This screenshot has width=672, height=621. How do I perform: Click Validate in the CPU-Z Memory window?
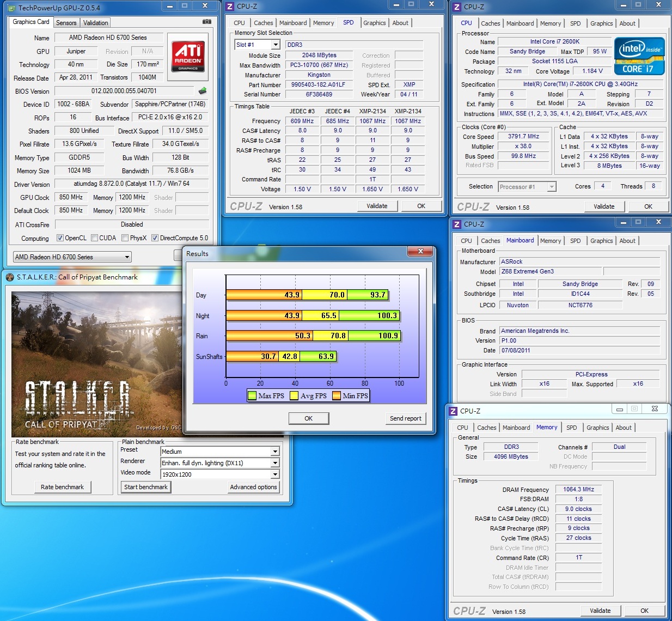pyautogui.click(x=600, y=611)
